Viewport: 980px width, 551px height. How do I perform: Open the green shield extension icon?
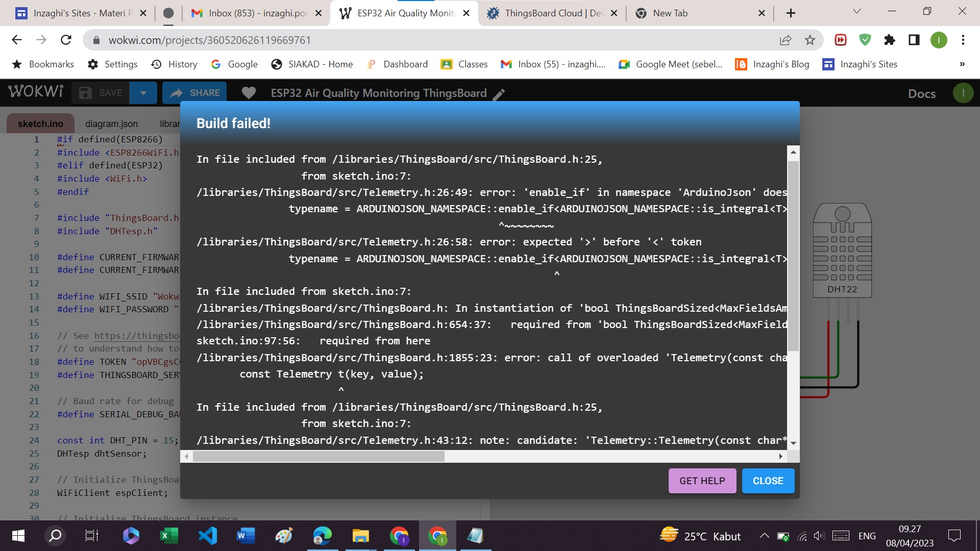[x=865, y=40]
